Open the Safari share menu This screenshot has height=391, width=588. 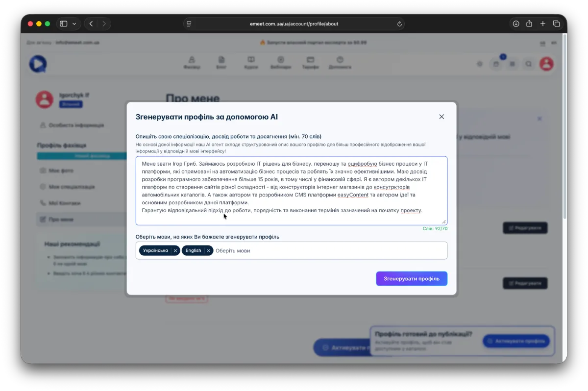click(529, 24)
